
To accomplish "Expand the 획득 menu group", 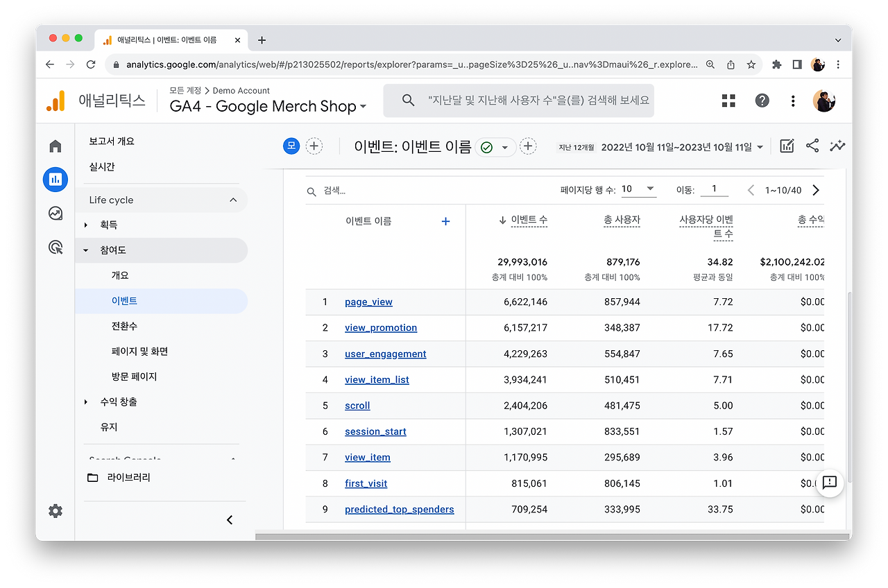I will 86,225.
